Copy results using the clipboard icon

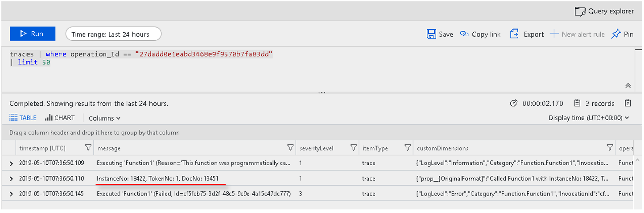pos(628,103)
